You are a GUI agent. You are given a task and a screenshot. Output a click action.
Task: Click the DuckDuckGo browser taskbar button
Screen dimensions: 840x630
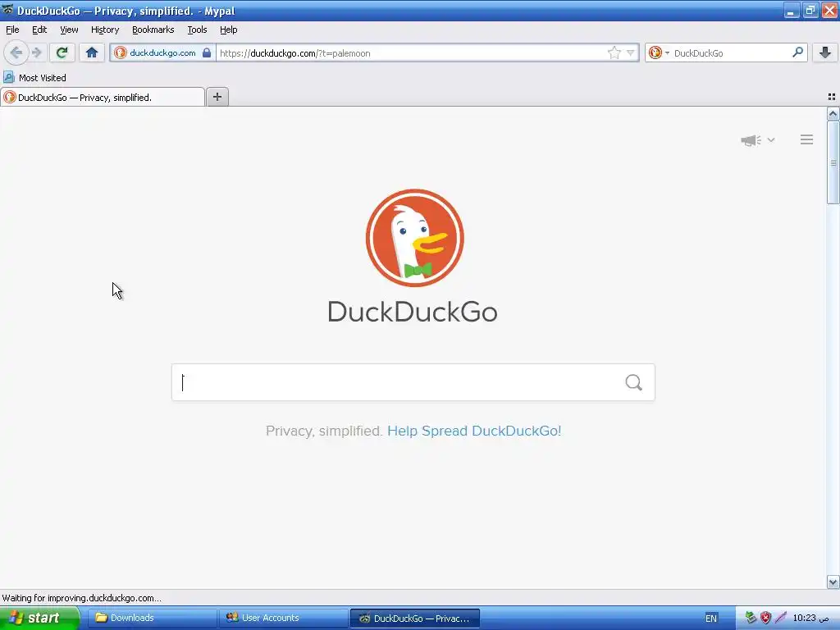pos(414,619)
